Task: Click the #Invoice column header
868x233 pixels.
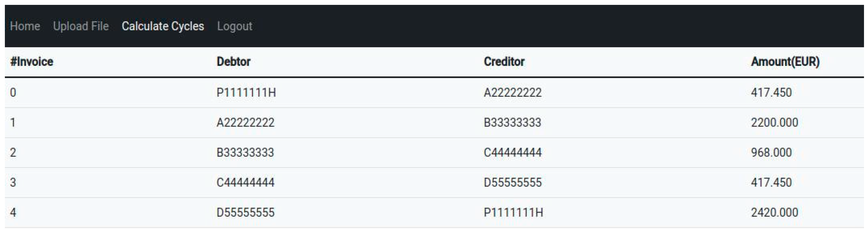Action: click(x=32, y=62)
